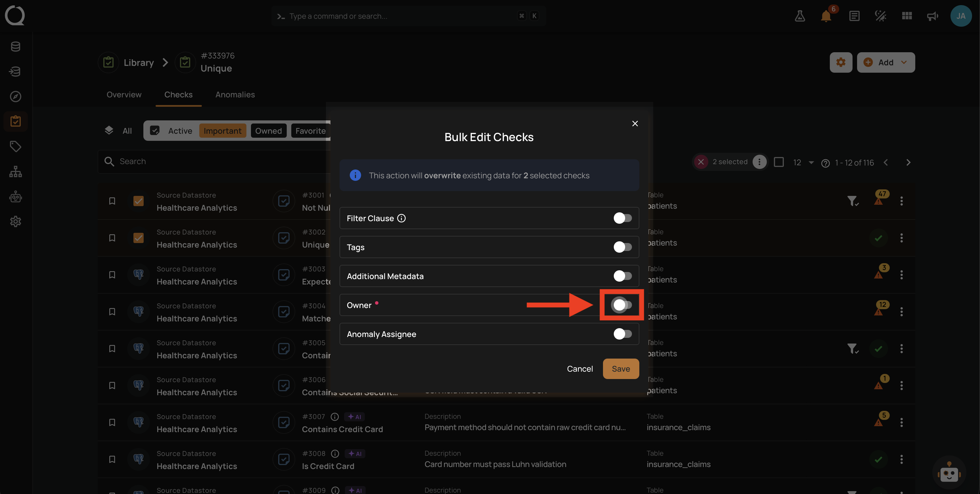Screen dimensions: 980x494
Task: Bookmark check #3007 Contains Credit Card
Action: point(112,422)
